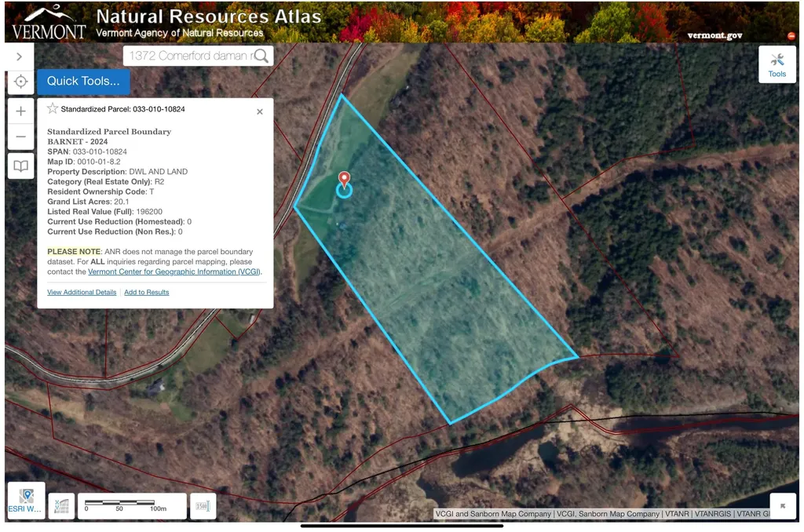
Task: Select the geolocate crosshair tool
Action: click(20, 81)
